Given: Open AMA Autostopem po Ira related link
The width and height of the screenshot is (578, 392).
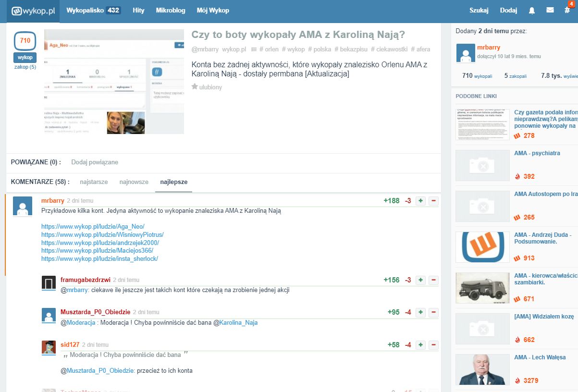Looking at the screenshot, I should pos(546,194).
